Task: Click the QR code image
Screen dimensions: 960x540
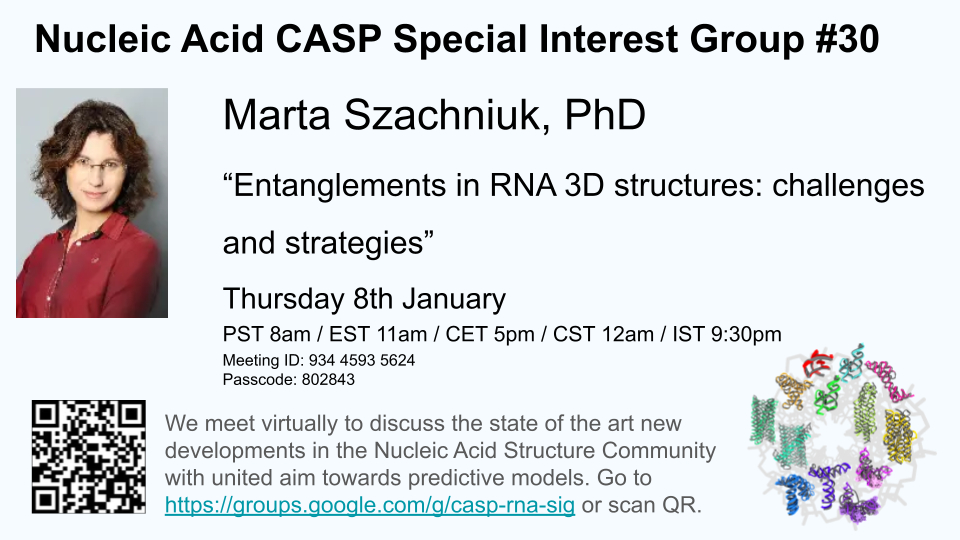Action: coord(89,456)
